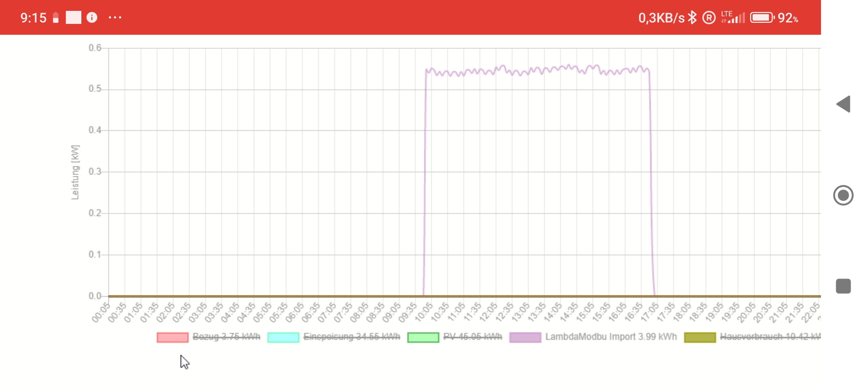
Task: Tap the info circle notification icon
Action: click(x=92, y=17)
